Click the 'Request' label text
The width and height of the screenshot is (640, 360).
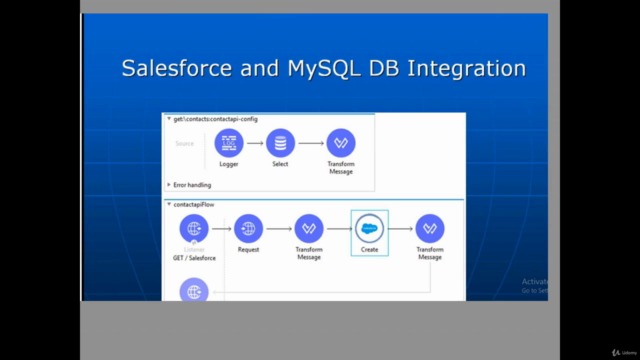(x=248, y=249)
